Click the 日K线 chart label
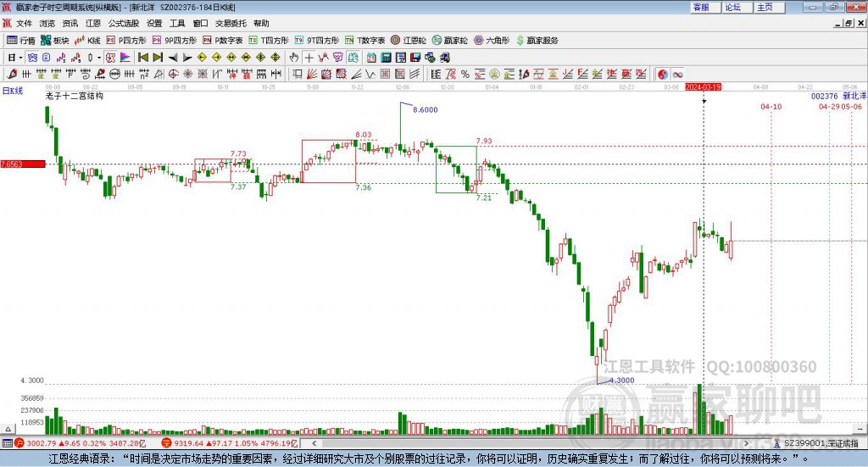The width and height of the screenshot is (868, 467). (x=12, y=91)
